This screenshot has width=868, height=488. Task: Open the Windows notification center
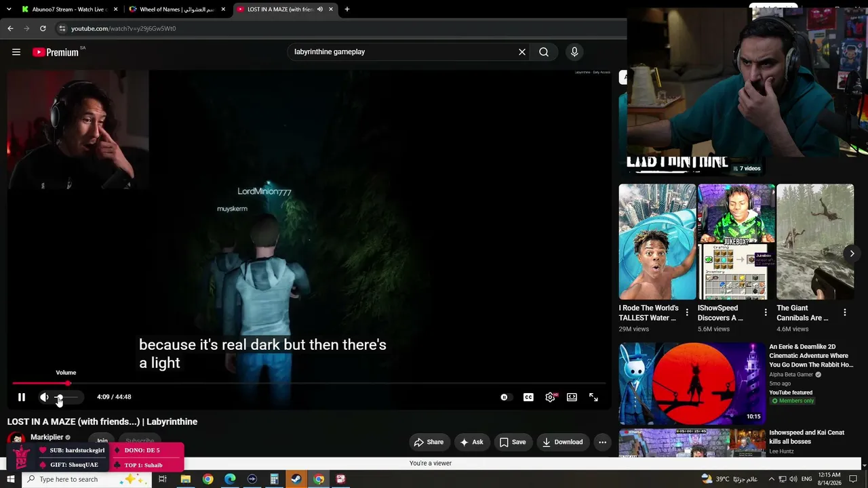click(x=854, y=479)
